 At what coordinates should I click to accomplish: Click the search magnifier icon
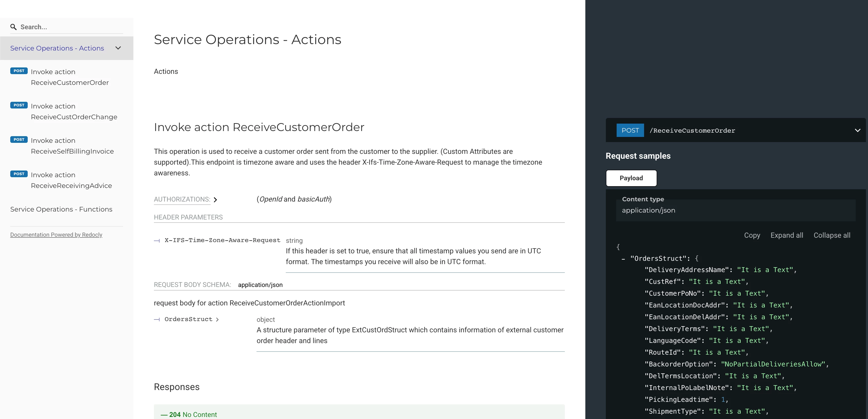pyautogui.click(x=14, y=27)
